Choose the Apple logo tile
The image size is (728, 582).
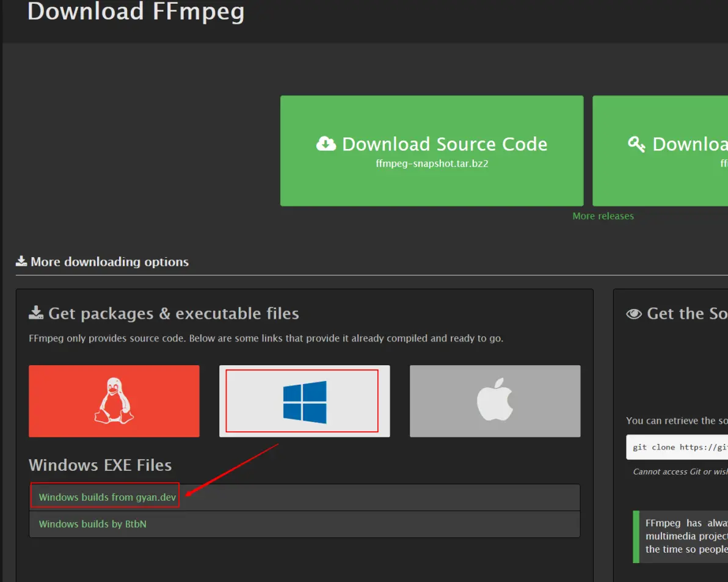coord(495,401)
